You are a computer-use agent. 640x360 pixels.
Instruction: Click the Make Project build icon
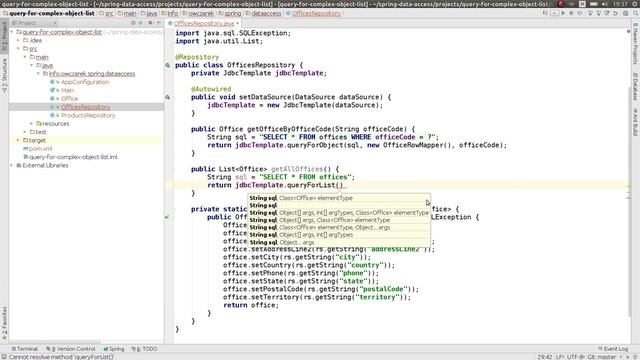pos(545,13)
